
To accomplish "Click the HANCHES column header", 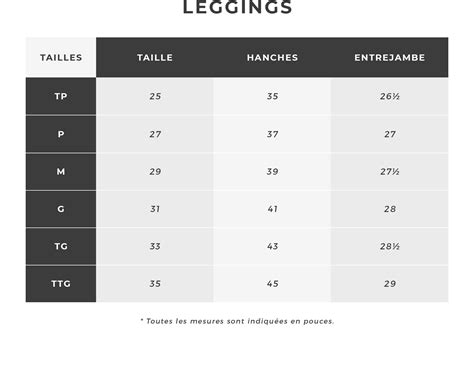I will click(272, 57).
